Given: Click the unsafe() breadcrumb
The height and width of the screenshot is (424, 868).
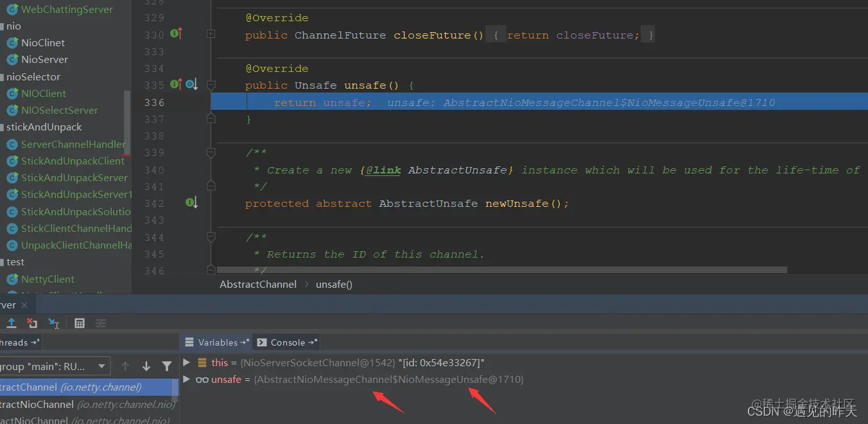Looking at the screenshot, I should point(334,284).
